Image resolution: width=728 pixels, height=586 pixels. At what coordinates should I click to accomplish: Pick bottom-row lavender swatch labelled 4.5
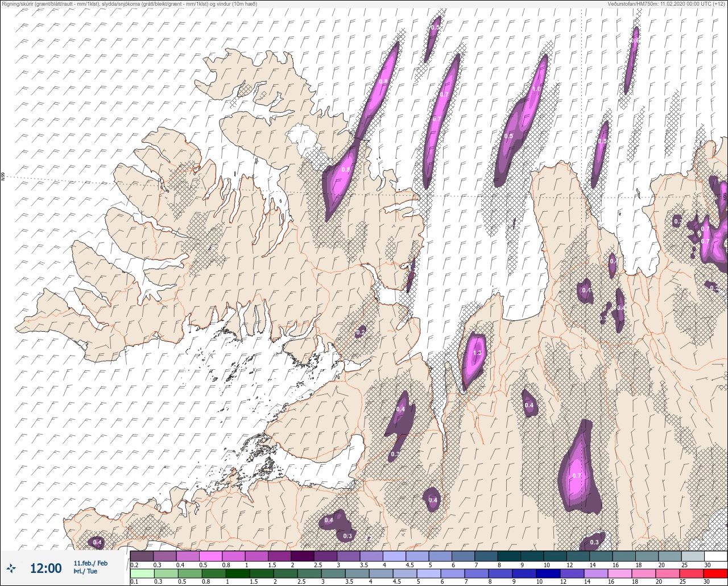point(404,573)
